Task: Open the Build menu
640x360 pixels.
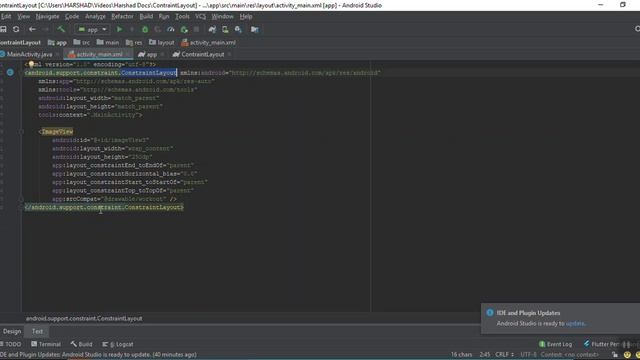Action: [146, 17]
